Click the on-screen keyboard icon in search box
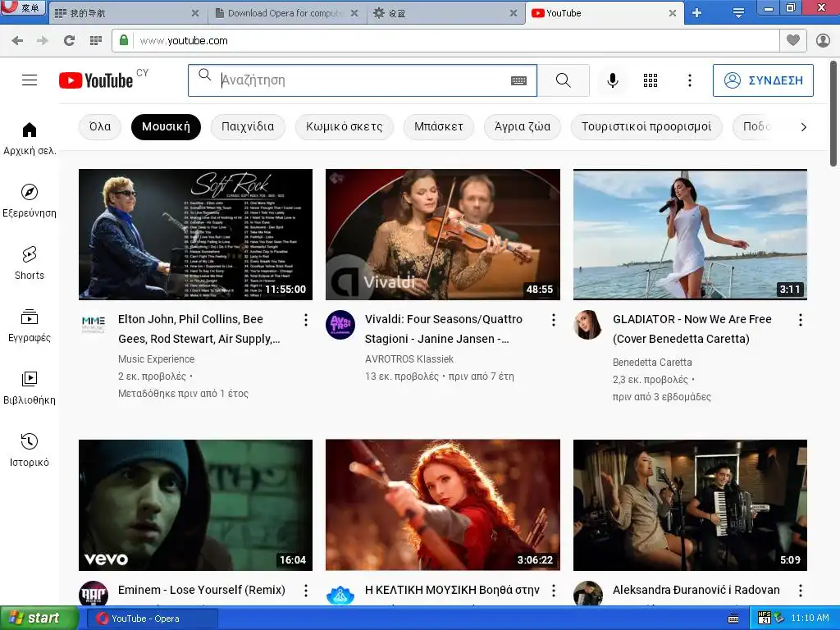The image size is (840, 630). tap(518, 80)
